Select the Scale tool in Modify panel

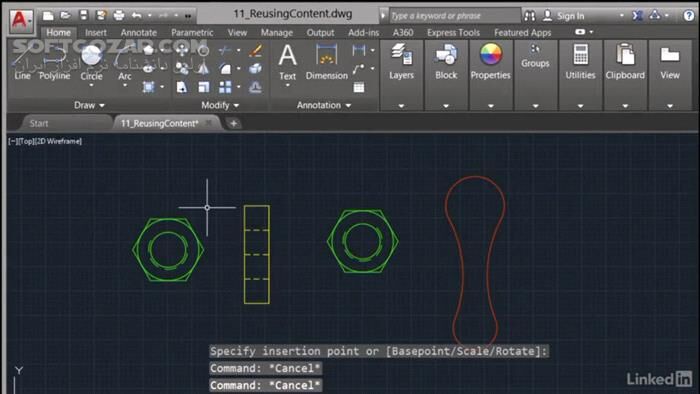203,87
